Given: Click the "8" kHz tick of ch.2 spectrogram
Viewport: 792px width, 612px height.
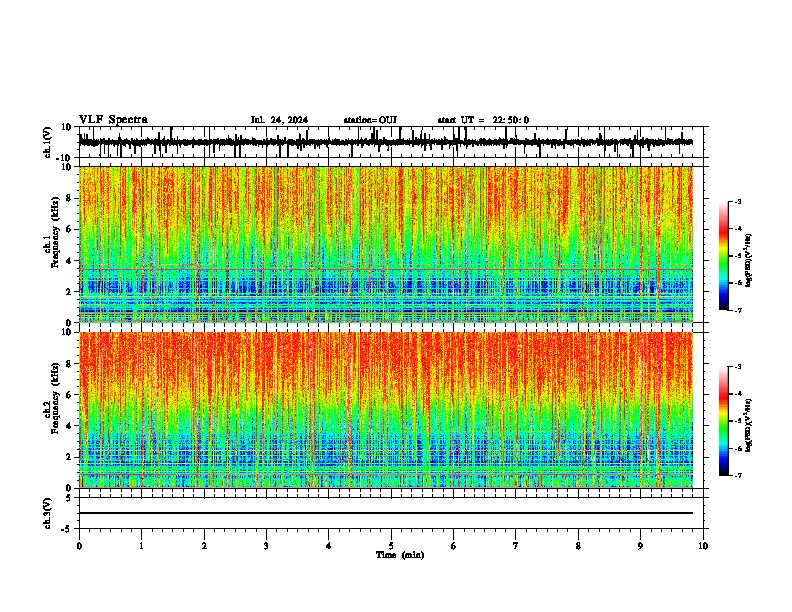Looking at the screenshot, I should (69, 364).
